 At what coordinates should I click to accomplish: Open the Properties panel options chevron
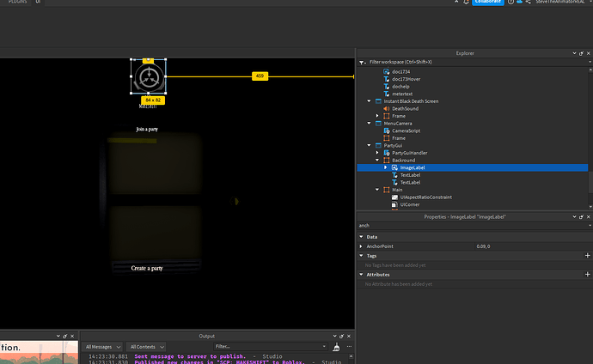[574, 216]
